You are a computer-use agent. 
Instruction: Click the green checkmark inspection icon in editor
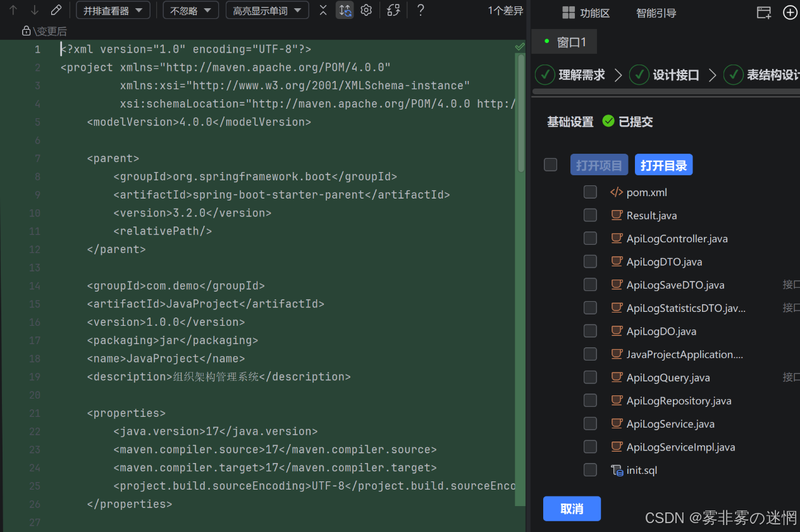pos(520,47)
